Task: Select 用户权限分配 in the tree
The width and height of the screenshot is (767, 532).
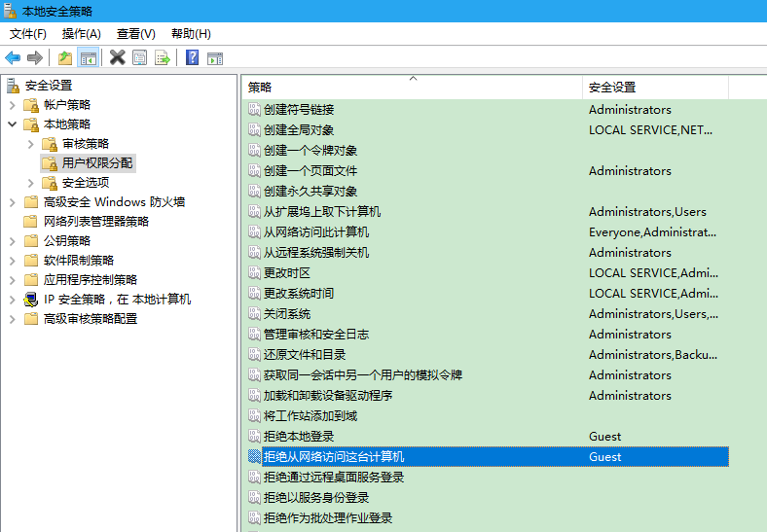Action: (x=97, y=162)
